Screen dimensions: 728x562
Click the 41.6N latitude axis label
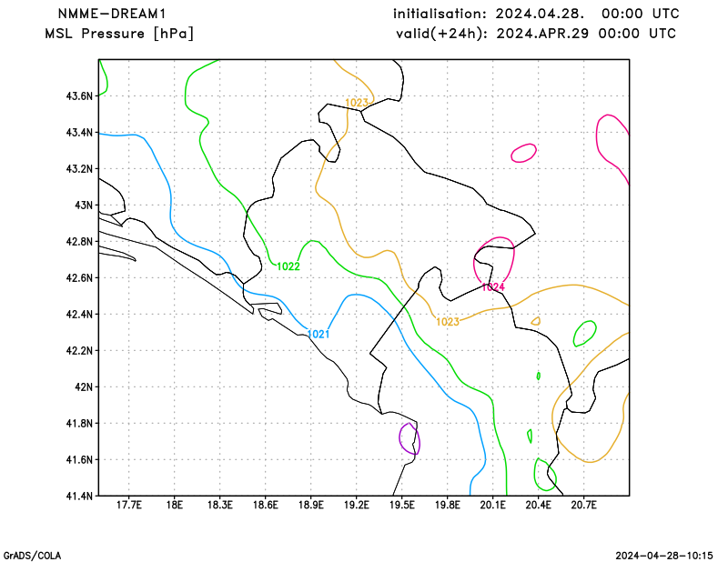[79, 460]
